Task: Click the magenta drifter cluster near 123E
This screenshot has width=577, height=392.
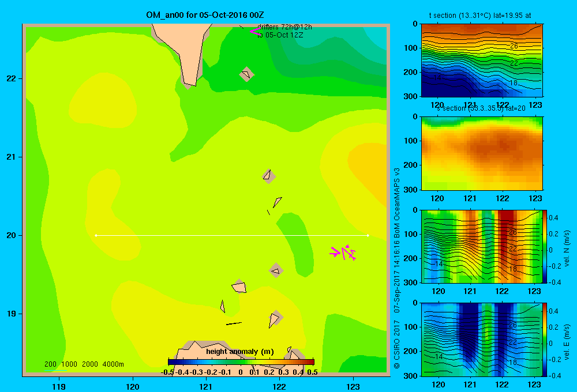Action: pyautogui.click(x=343, y=252)
